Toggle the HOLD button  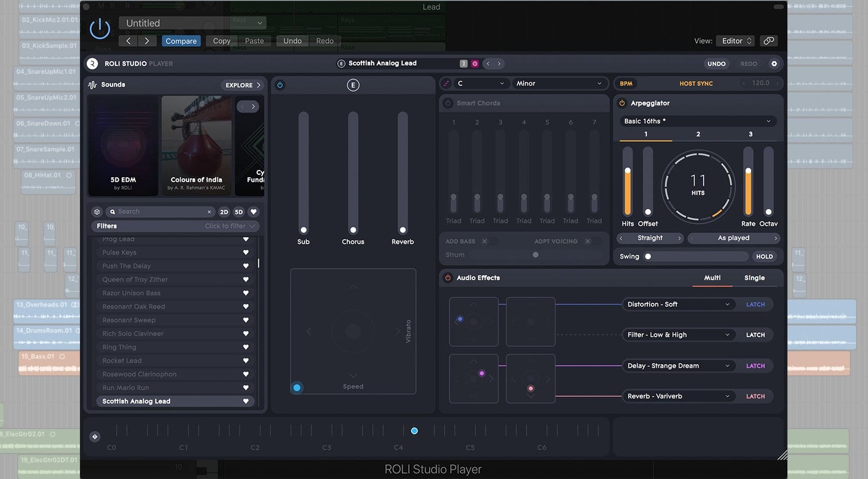pyautogui.click(x=764, y=257)
